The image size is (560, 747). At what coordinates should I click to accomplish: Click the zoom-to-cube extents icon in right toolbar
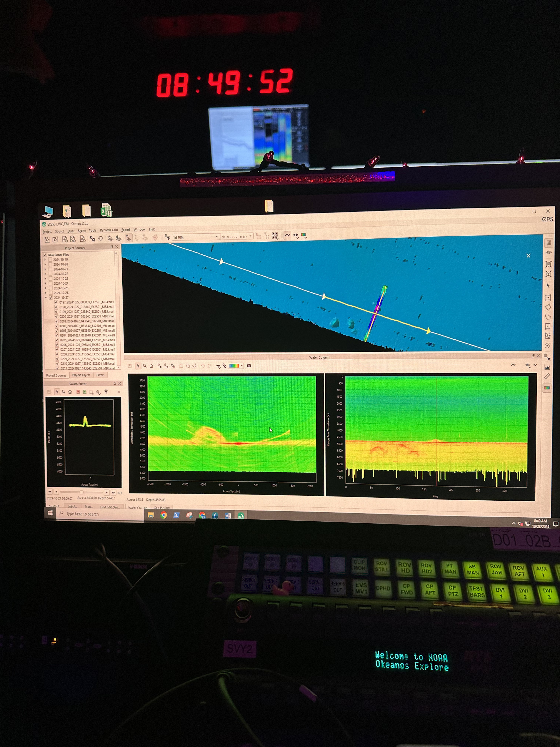[549, 274]
